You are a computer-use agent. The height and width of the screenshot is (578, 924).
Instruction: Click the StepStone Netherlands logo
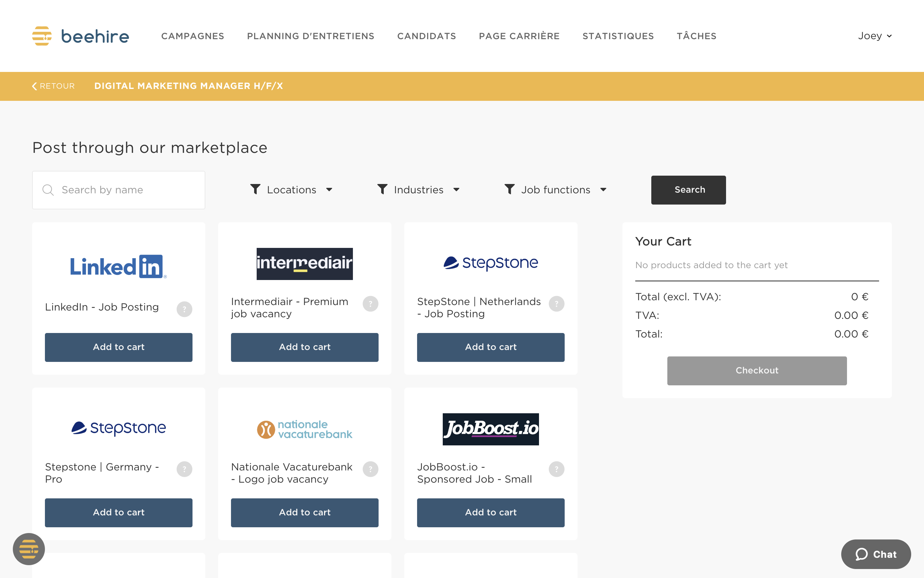point(491,263)
